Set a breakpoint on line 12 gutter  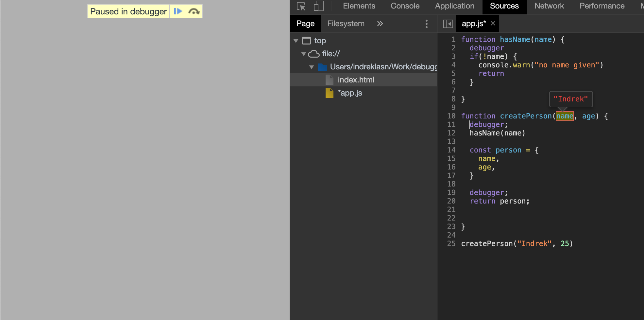coord(451,133)
